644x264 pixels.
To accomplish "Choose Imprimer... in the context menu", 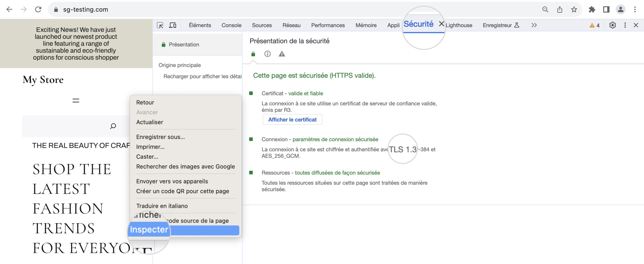I will point(186,147).
